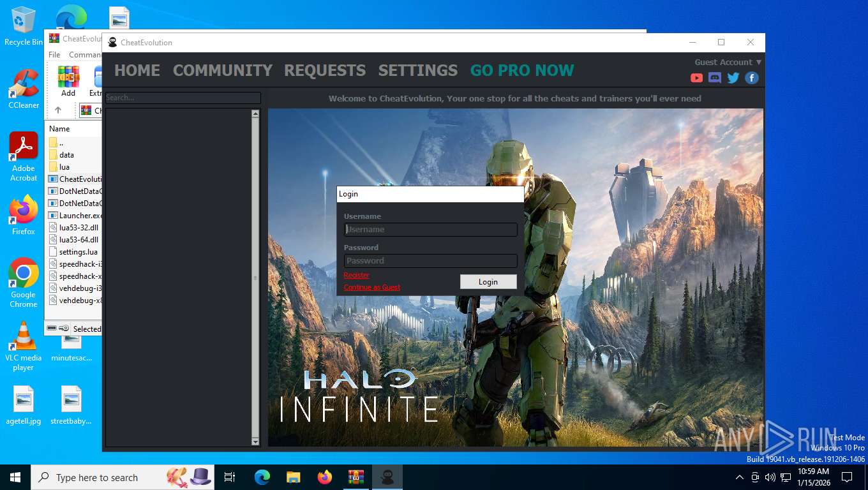Open the CheatEvolution Discord icon
Image resolution: width=868 pixels, height=490 pixels.
click(x=715, y=78)
